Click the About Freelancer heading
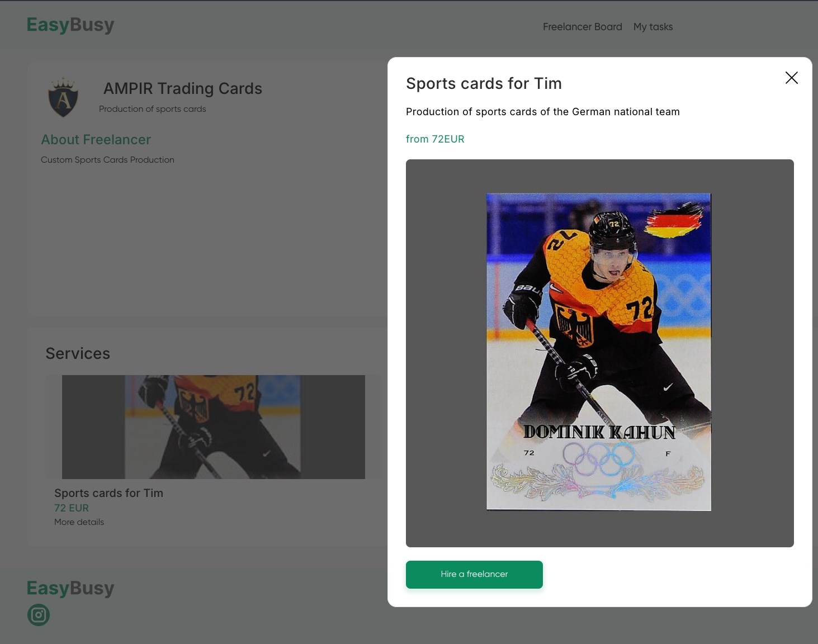The height and width of the screenshot is (644, 818). coord(96,140)
